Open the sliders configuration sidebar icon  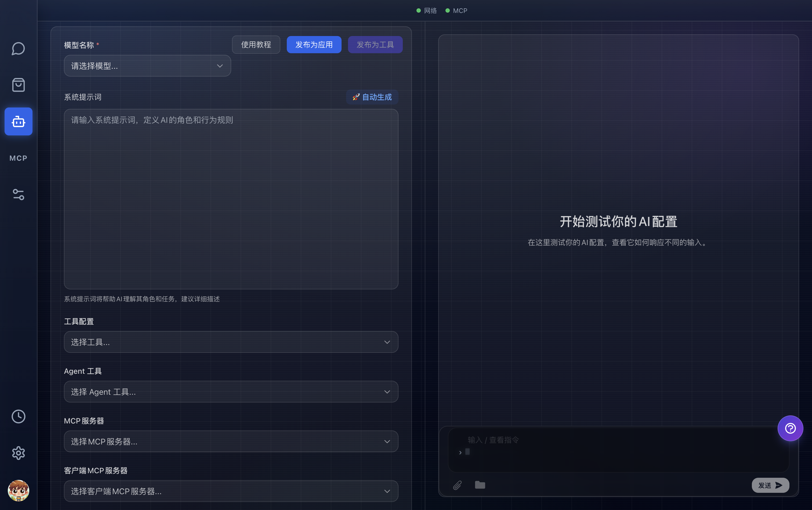coord(18,194)
